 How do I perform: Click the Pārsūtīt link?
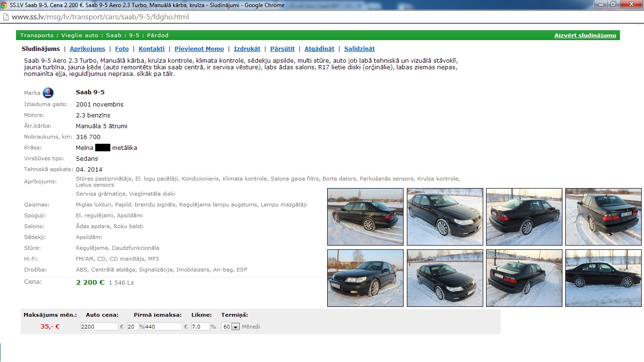(282, 49)
